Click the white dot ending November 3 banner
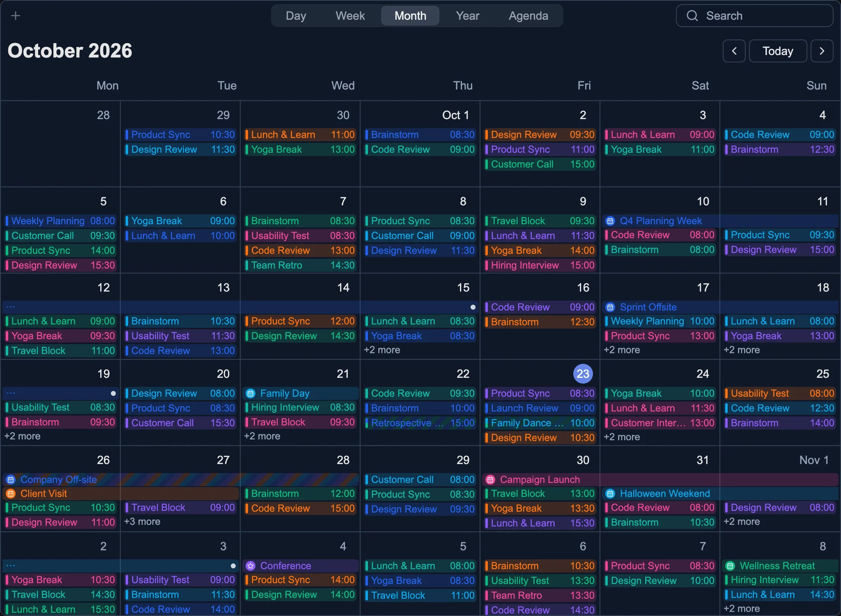The image size is (841, 616). point(233,566)
